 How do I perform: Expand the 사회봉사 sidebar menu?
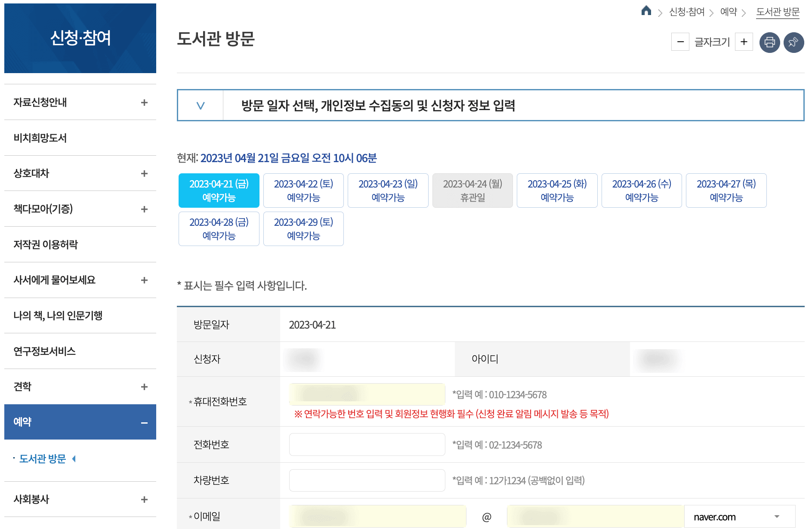tap(145, 499)
